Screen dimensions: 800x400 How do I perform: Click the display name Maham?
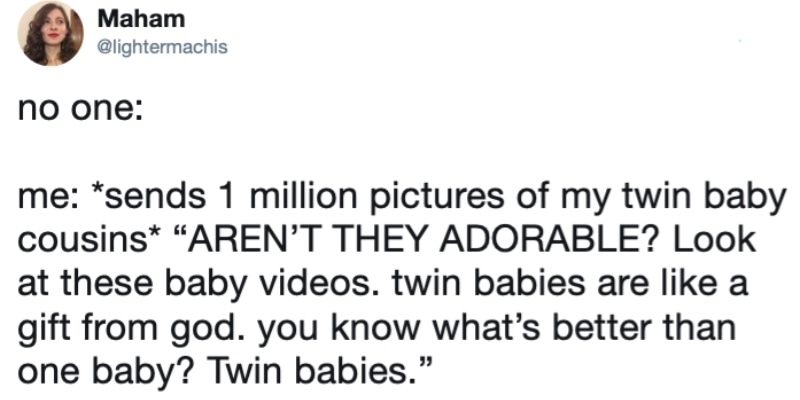(x=141, y=19)
